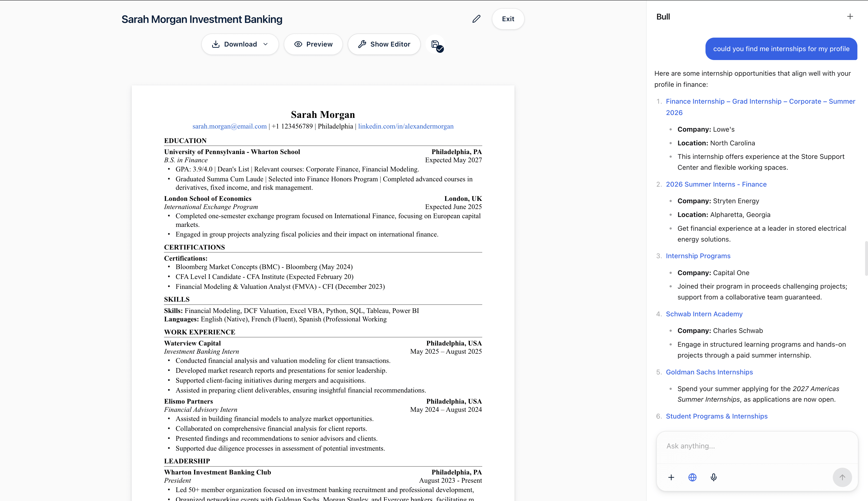Open Student Programs & Internships link
868x501 pixels.
[716, 416]
